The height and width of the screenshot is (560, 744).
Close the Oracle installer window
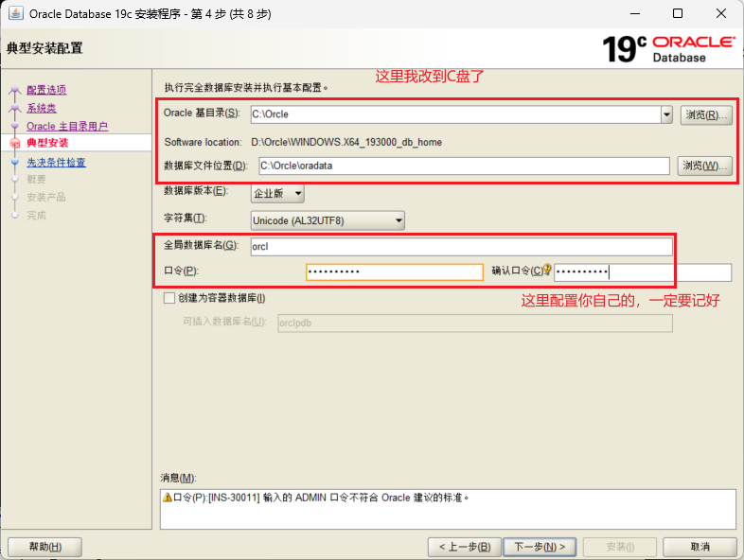[x=720, y=13]
